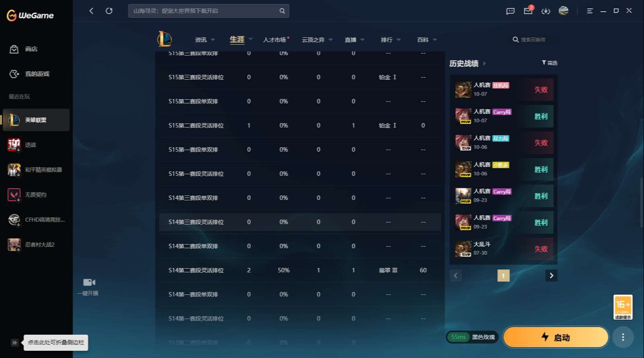Expand the 资讯 dropdown menu
The height and width of the screenshot is (358, 644).
pyautogui.click(x=205, y=40)
